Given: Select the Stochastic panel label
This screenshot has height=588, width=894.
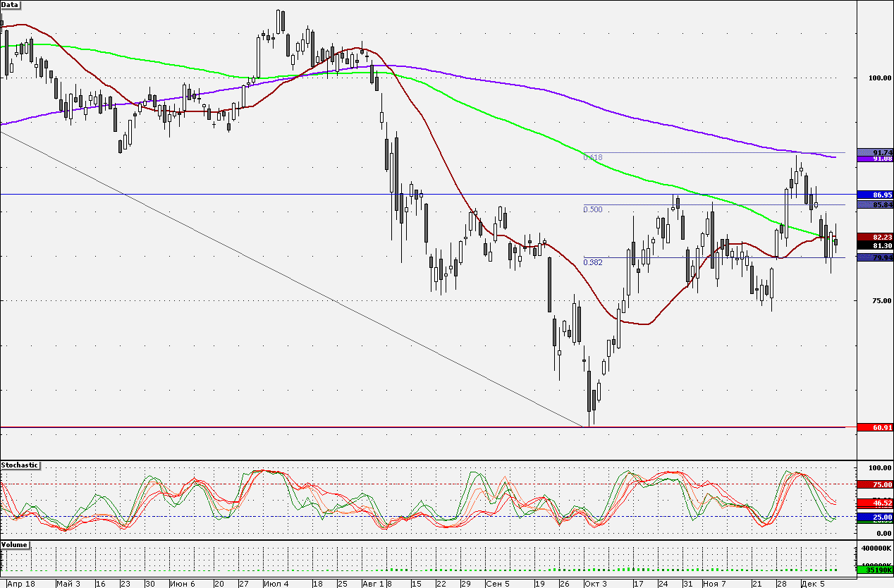Looking at the screenshot, I should coord(20,465).
